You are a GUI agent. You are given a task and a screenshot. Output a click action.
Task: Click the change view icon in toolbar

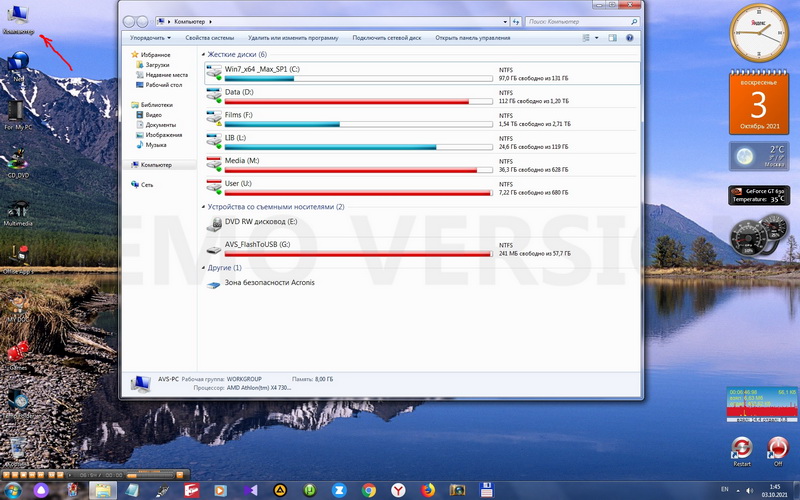click(586, 38)
